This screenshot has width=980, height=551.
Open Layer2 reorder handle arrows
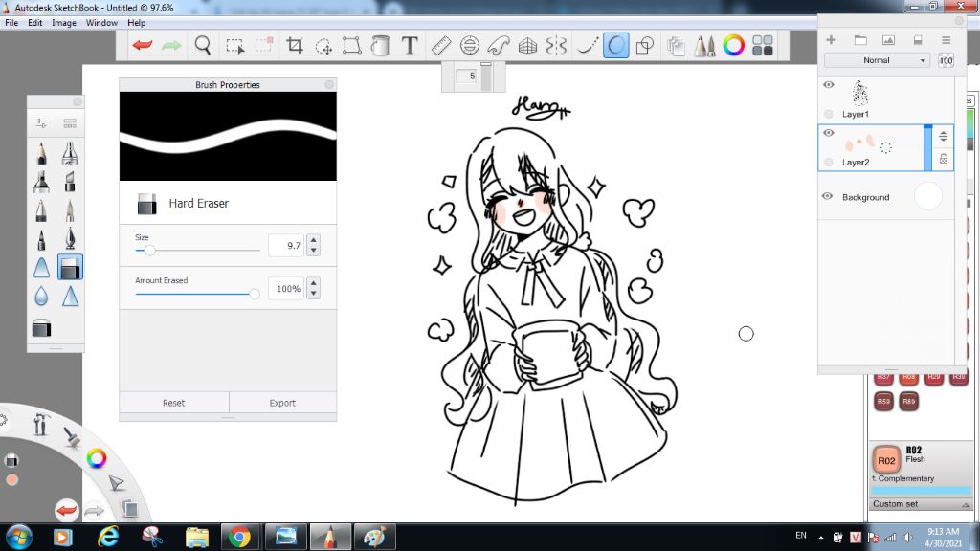pyautogui.click(x=943, y=136)
